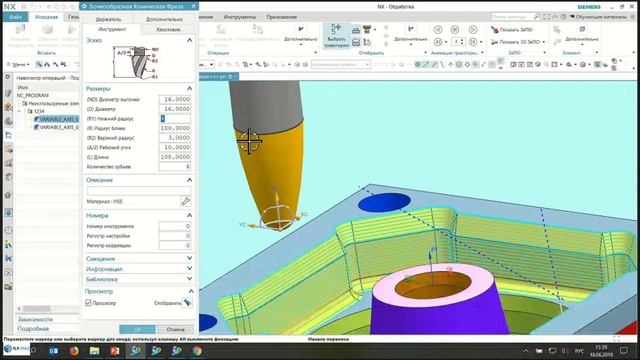Viewport: 640px width, 360px height.
Task: Switch to the Инструмент tab
Action: pyautogui.click(x=112, y=29)
